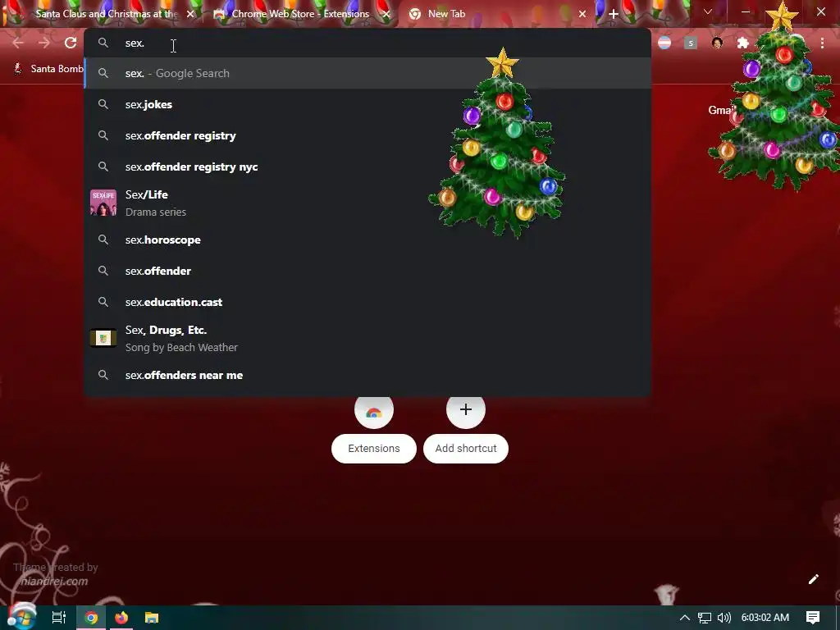Reload the page with the refresh icon
The width and height of the screenshot is (840, 630).
[71, 43]
